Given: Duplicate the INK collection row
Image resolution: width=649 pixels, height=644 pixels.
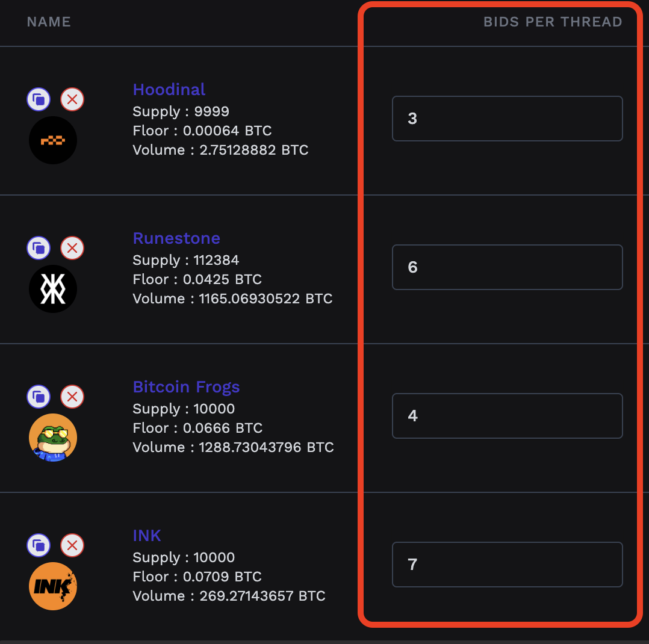Looking at the screenshot, I should pos(39,545).
